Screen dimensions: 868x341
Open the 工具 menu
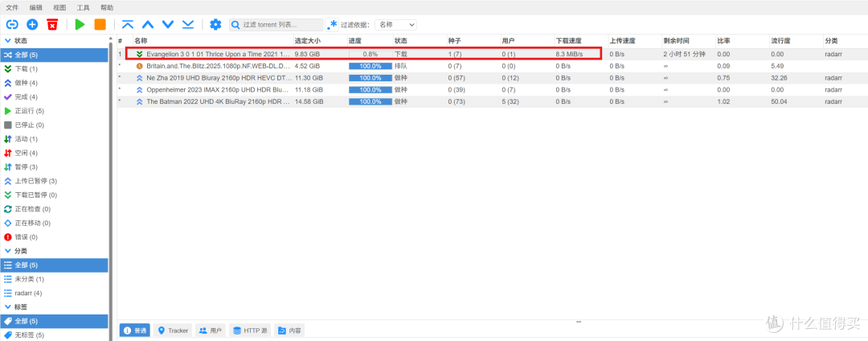tap(84, 8)
